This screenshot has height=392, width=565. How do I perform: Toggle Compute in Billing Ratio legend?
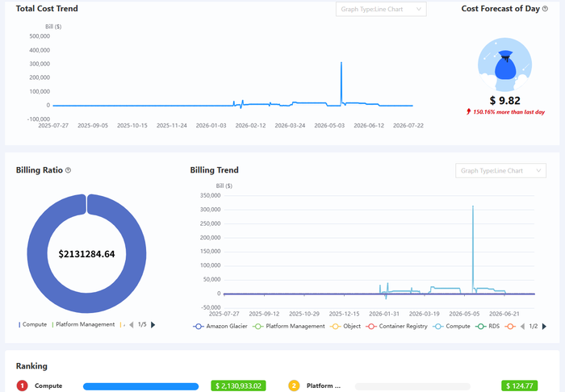(33, 324)
